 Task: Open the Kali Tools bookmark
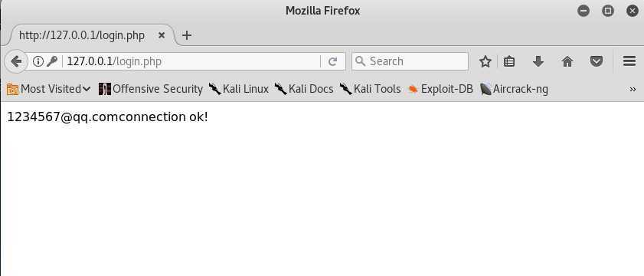(370, 89)
